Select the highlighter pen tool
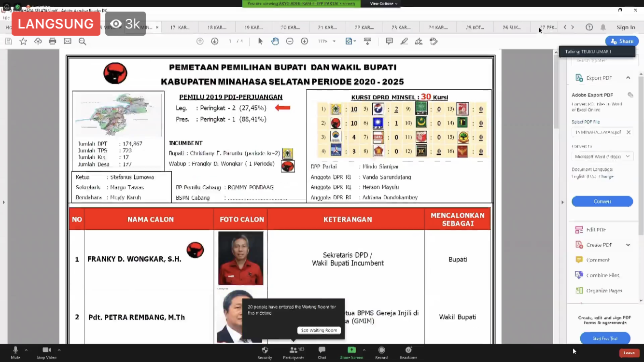644x362 pixels. coord(404,42)
